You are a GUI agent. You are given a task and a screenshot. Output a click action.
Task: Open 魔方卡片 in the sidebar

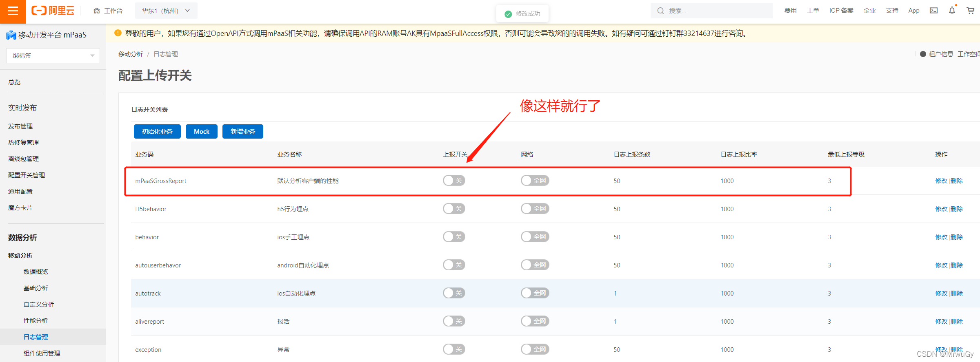tap(20, 208)
